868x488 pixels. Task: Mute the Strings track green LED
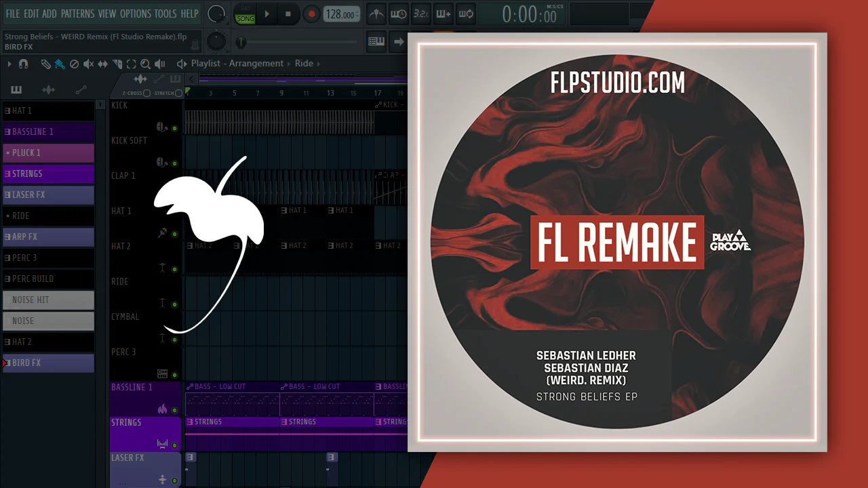[x=174, y=445]
